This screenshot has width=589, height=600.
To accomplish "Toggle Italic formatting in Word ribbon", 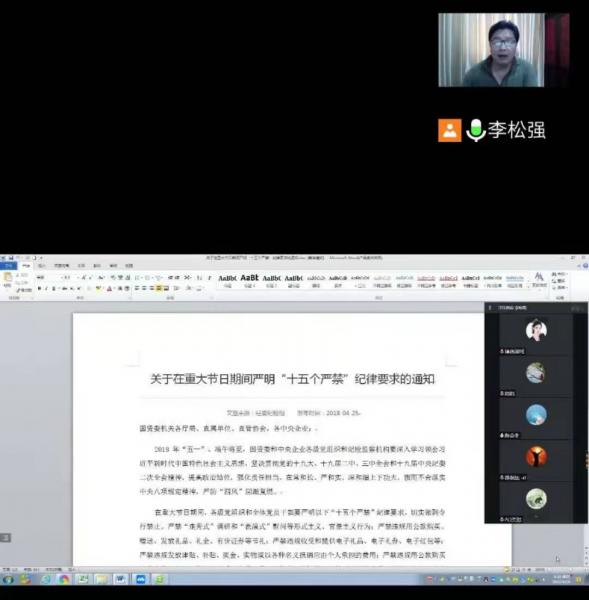I will tap(46, 289).
